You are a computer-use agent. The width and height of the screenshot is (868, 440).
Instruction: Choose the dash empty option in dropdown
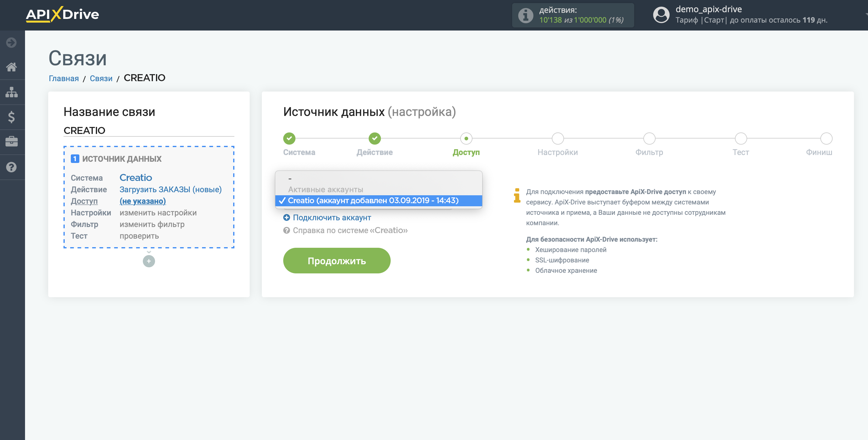point(378,179)
